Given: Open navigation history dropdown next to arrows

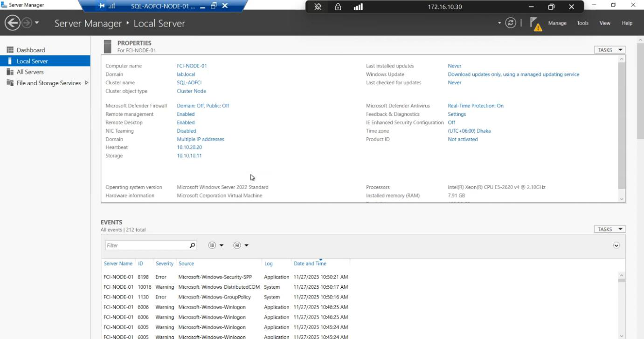Looking at the screenshot, I should [37, 23].
